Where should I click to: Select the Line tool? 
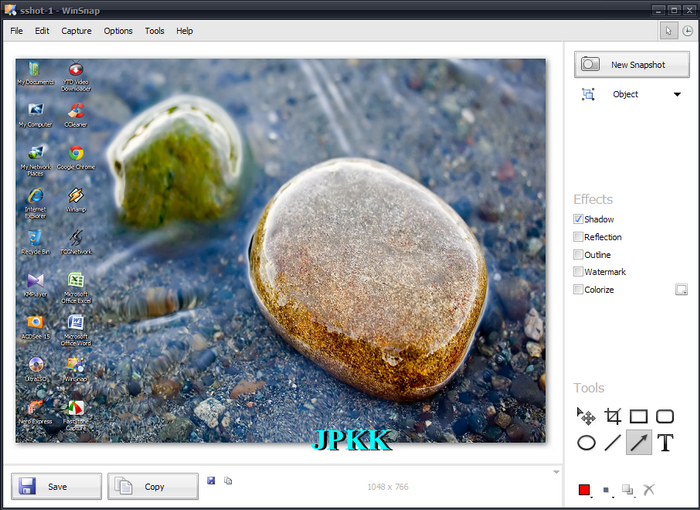tap(613, 443)
